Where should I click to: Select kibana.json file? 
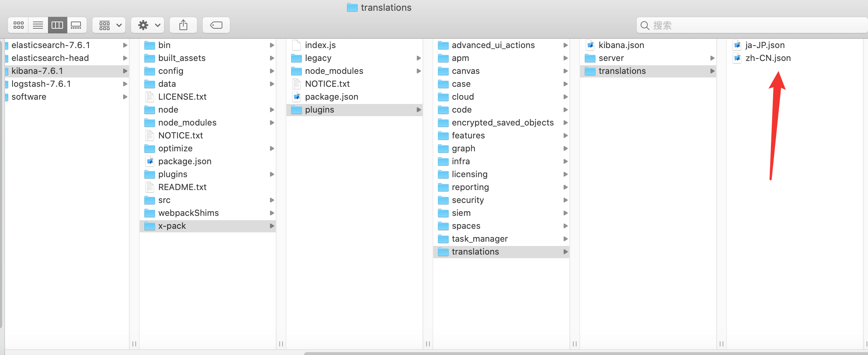pos(621,45)
